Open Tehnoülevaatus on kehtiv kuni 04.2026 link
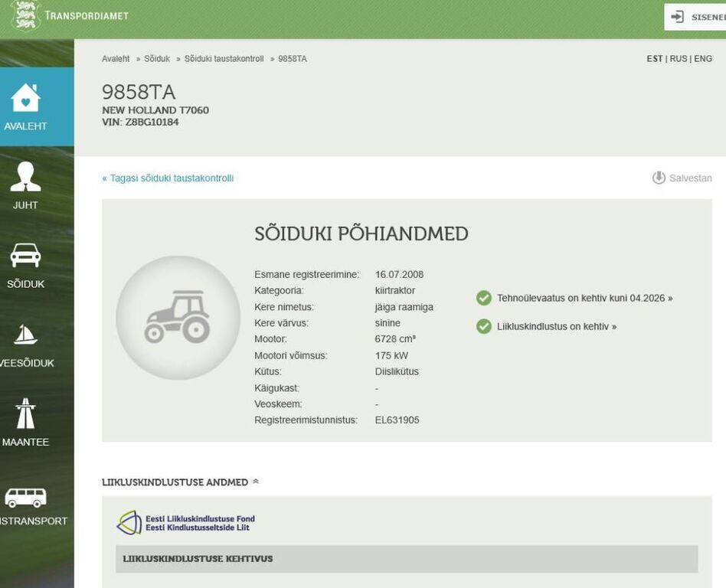Image resolution: width=726 pixels, height=588 pixels. tap(585, 298)
